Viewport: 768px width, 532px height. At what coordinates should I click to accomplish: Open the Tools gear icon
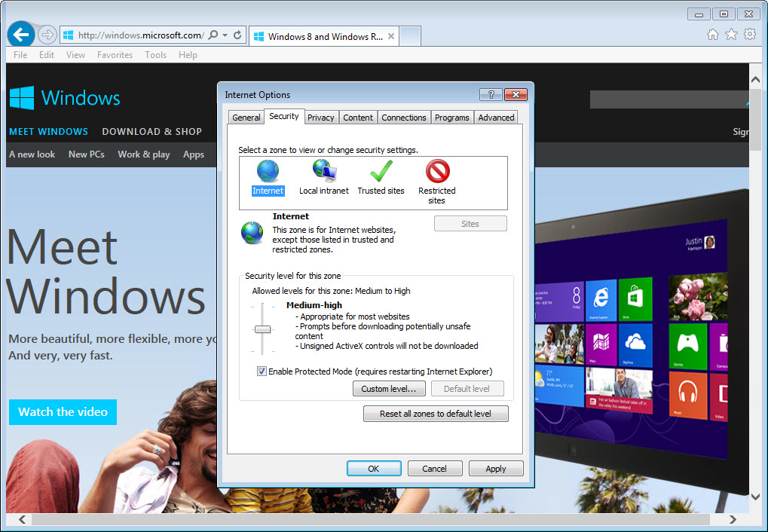point(750,35)
